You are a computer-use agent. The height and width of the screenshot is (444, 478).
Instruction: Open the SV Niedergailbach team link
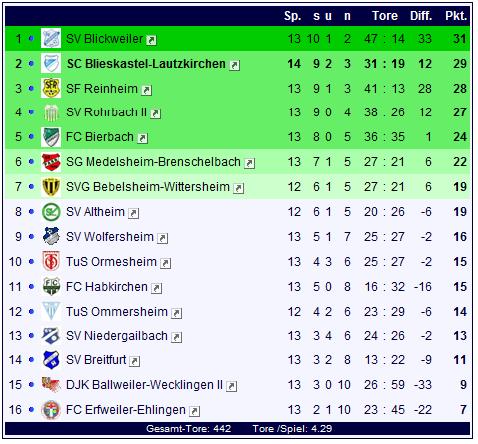click(x=117, y=336)
